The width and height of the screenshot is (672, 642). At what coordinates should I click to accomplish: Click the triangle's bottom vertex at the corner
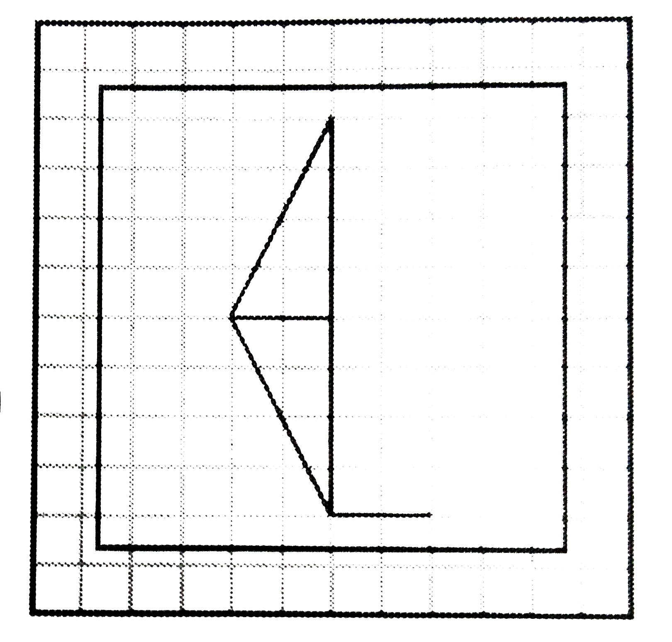pos(331,515)
